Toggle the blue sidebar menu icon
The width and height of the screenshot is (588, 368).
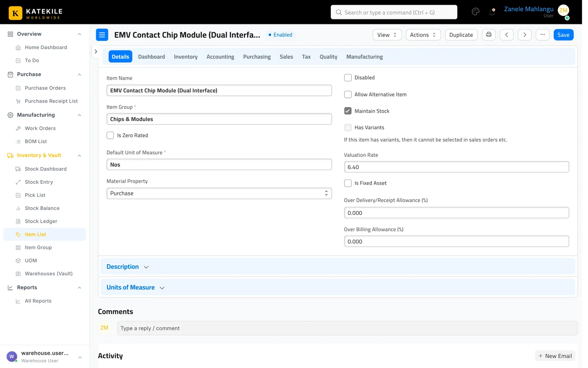point(102,35)
